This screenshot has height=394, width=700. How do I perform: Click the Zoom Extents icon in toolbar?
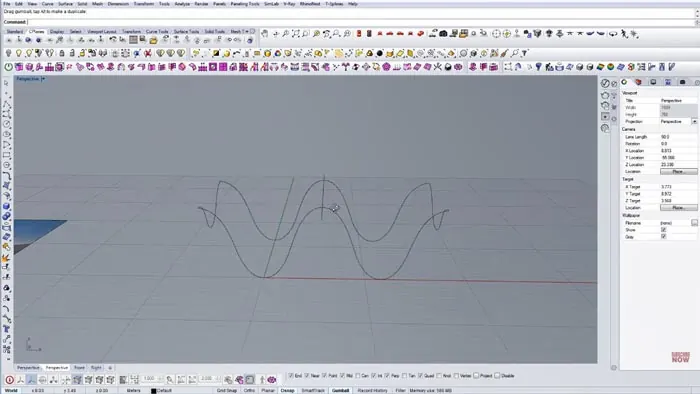pos(296,33)
